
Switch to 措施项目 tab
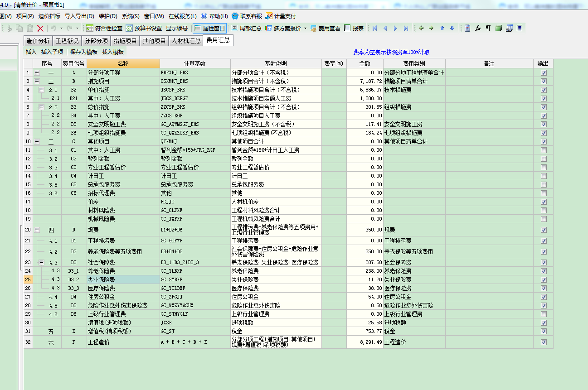click(x=125, y=41)
